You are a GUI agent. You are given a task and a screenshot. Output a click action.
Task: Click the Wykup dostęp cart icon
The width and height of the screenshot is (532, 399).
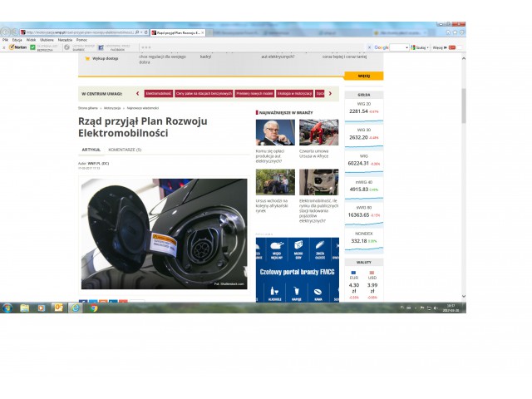click(87, 59)
